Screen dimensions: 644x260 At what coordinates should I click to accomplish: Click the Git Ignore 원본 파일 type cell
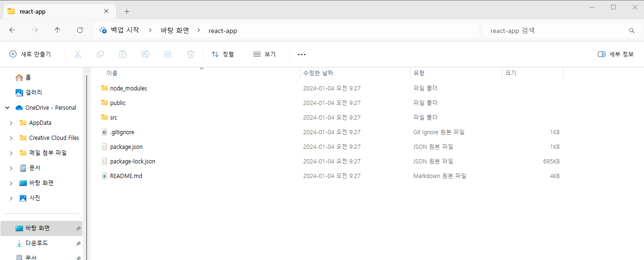coord(439,132)
